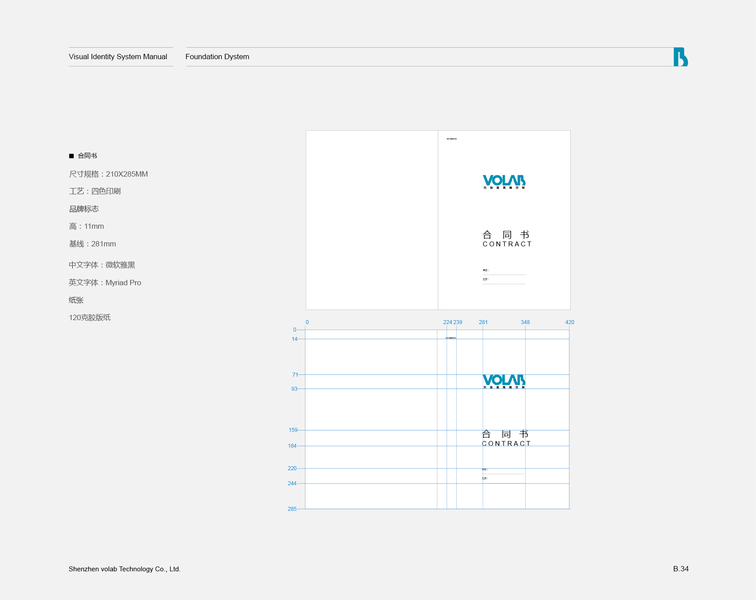The width and height of the screenshot is (756, 600).
Task: Click the vertical ruler mark '93'
Action: (295, 389)
